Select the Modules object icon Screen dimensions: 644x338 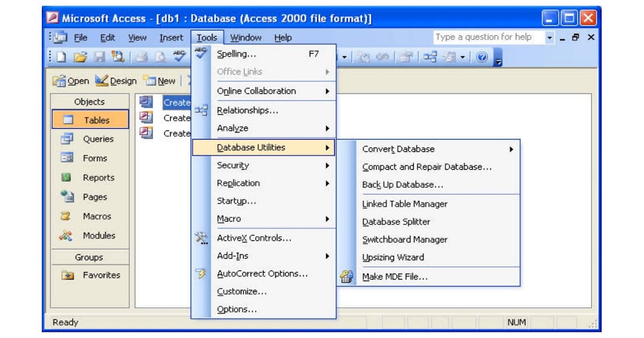(x=89, y=236)
